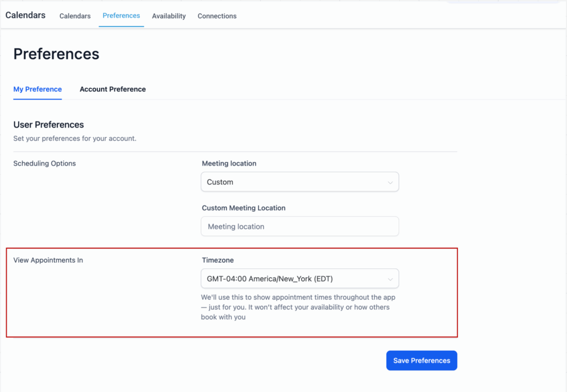The image size is (567, 392).
Task: Click the Timezone dropdown chevron arrow
Action: 390,279
